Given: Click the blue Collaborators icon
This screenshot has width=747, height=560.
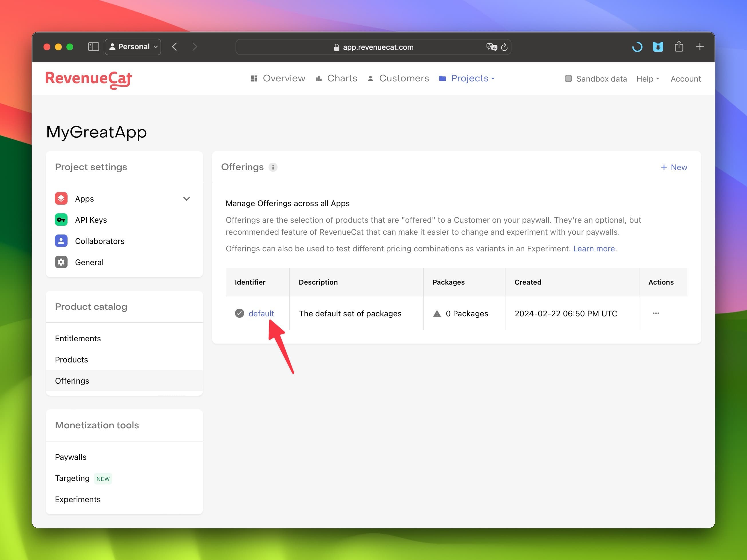Looking at the screenshot, I should 61,241.
